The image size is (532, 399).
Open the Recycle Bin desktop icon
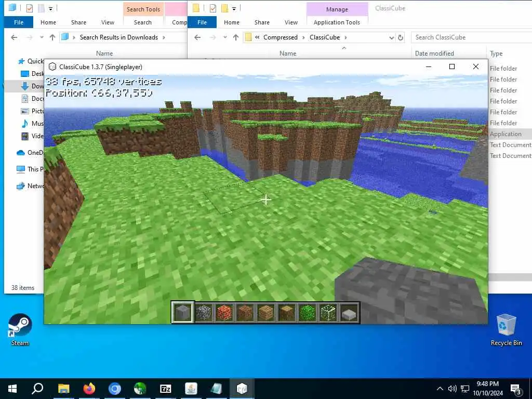click(x=506, y=329)
